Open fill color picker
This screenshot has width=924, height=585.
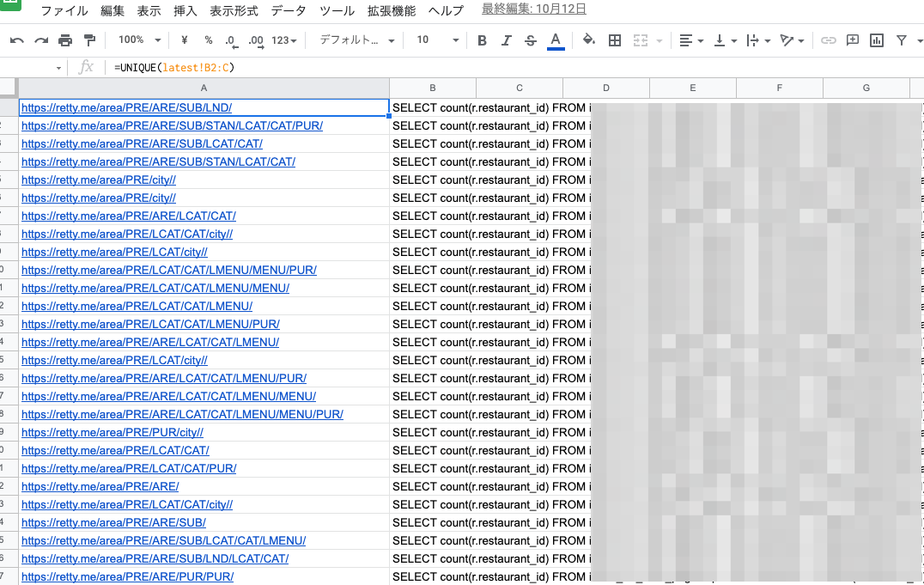point(588,40)
